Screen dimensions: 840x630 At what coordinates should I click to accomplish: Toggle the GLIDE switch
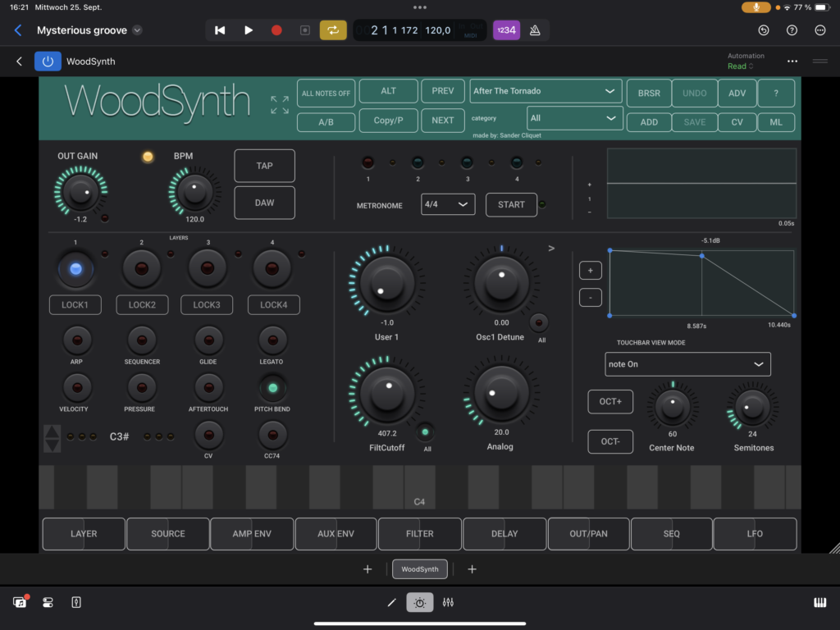click(x=208, y=340)
